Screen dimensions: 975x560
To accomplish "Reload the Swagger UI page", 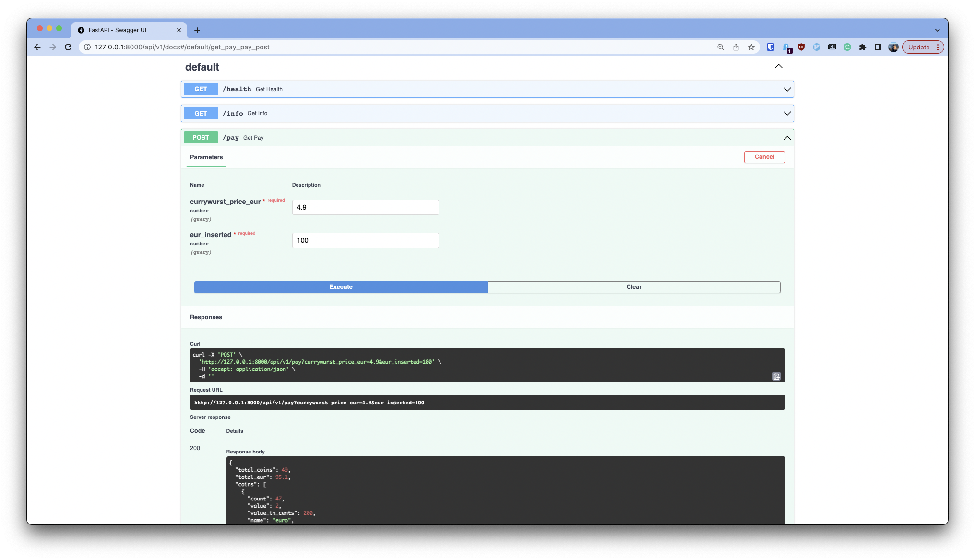I will click(68, 47).
